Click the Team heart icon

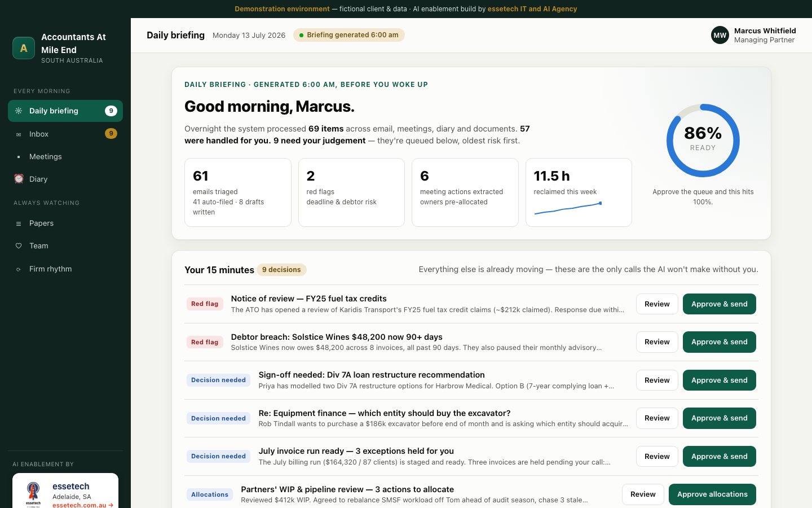[x=19, y=246]
